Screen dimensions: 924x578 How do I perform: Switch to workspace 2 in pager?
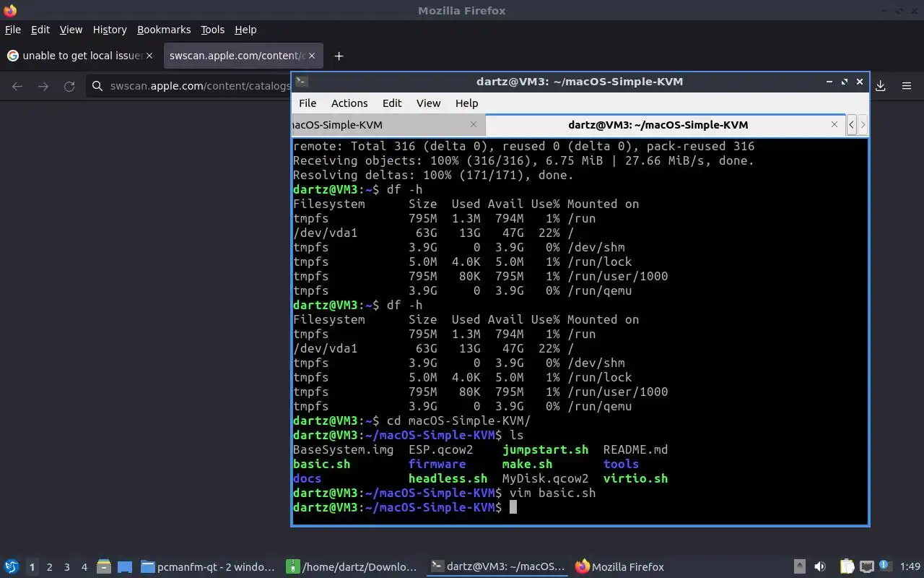click(x=50, y=567)
